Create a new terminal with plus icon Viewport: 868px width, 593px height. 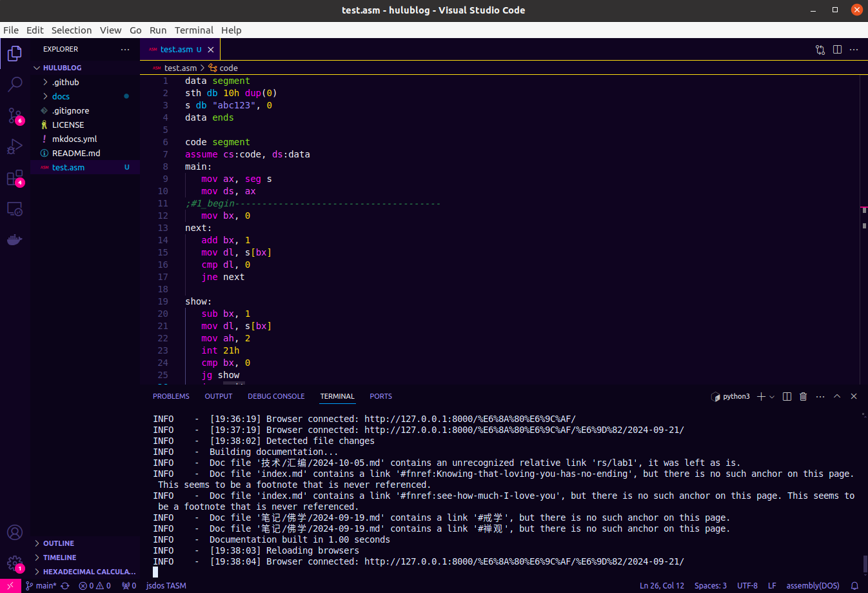point(761,397)
